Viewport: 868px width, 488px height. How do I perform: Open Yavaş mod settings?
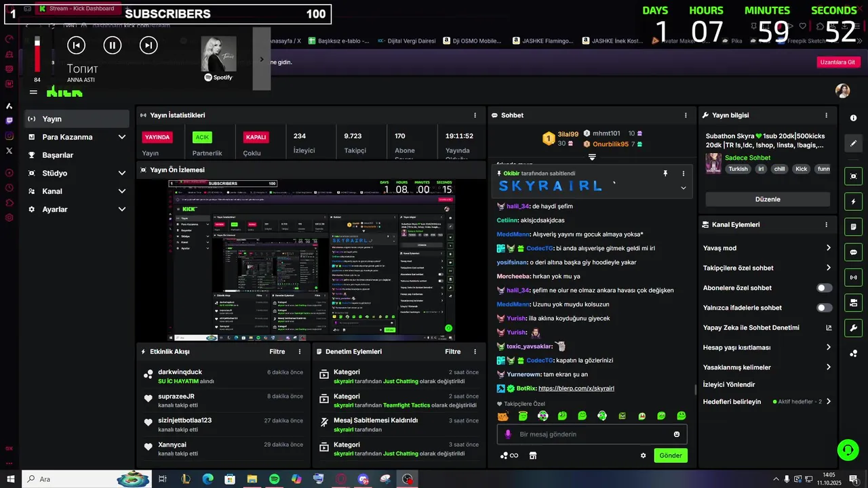click(x=767, y=248)
